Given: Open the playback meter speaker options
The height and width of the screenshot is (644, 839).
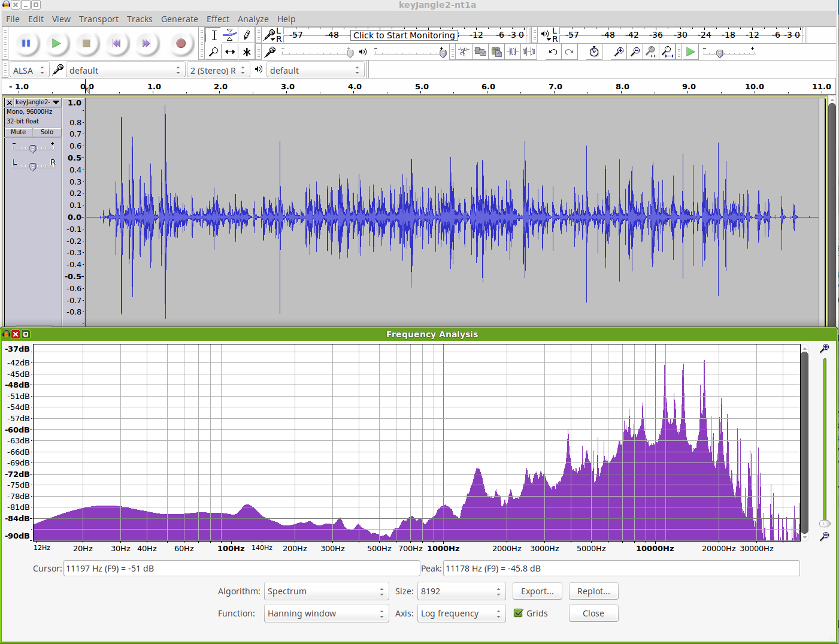Looking at the screenshot, I should tap(548, 35).
